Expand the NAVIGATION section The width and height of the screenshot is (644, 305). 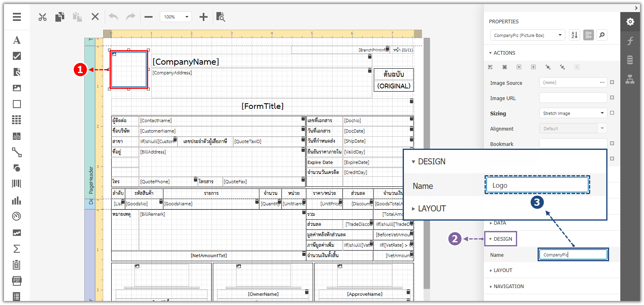pyautogui.click(x=508, y=287)
